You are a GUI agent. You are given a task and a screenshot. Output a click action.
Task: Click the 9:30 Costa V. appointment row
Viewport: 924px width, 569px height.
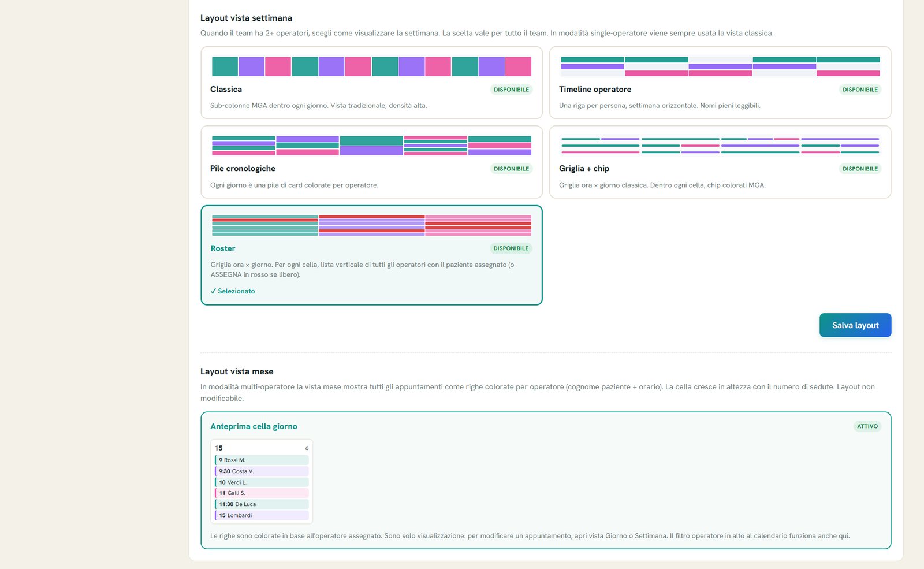click(262, 471)
